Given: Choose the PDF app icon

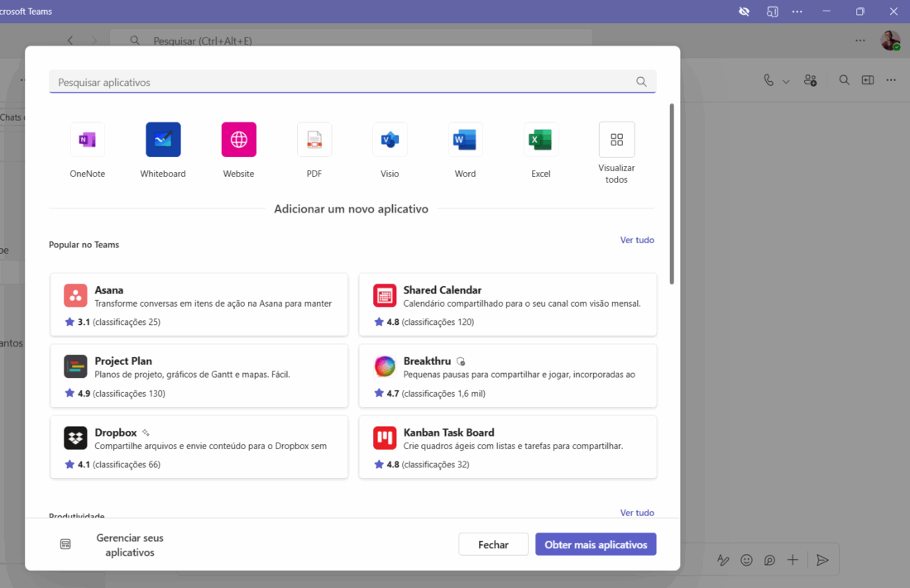Looking at the screenshot, I should click(x=314, y=140).
